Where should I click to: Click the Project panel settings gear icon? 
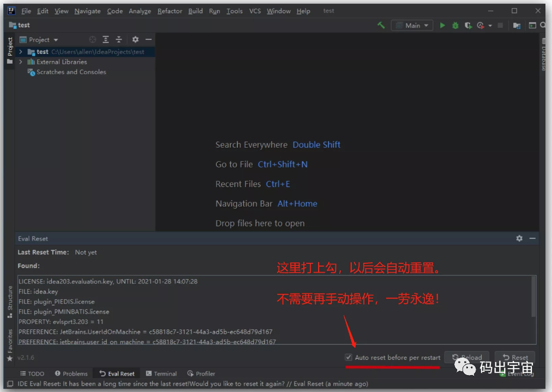click(x=135, y=39)
